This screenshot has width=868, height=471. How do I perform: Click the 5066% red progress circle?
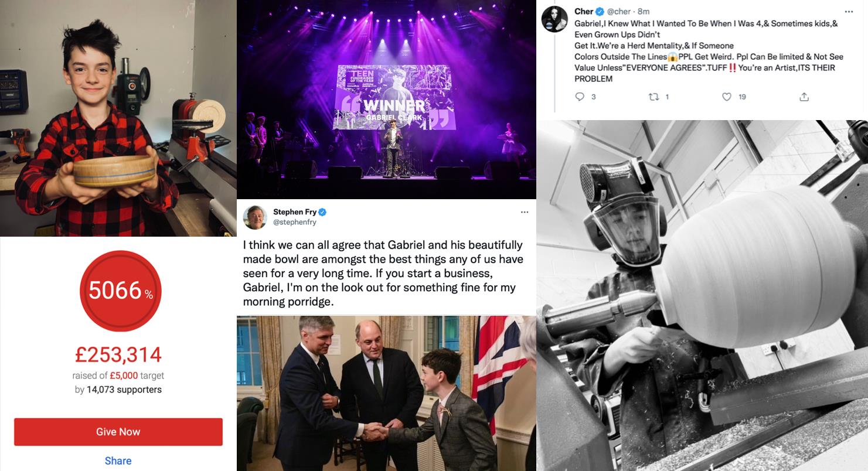(x=120, y=291)
